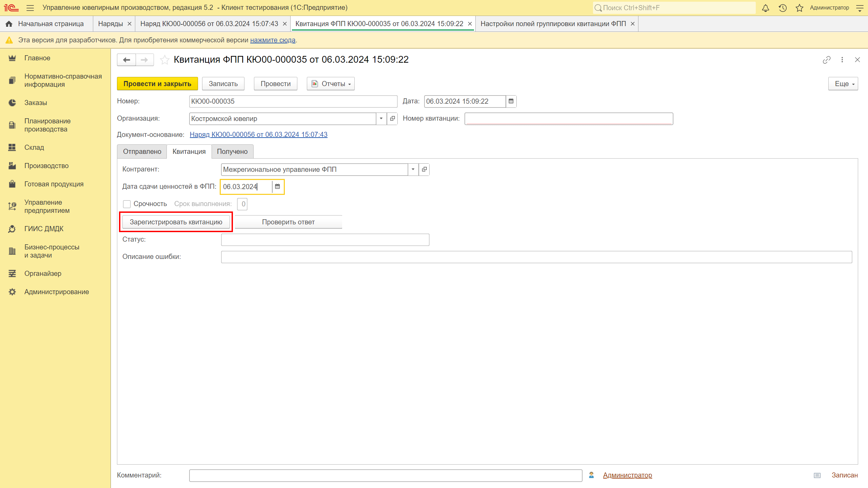The width and height of the screenshot is (868, 488).
Task: Focus the Номер input field
Action: point(293,101)
